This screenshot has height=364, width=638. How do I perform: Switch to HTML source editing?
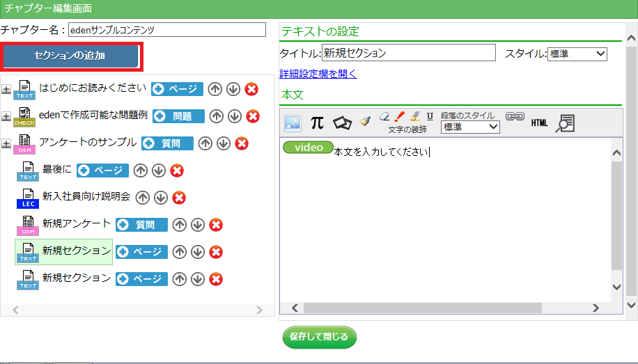coord(539,122)
